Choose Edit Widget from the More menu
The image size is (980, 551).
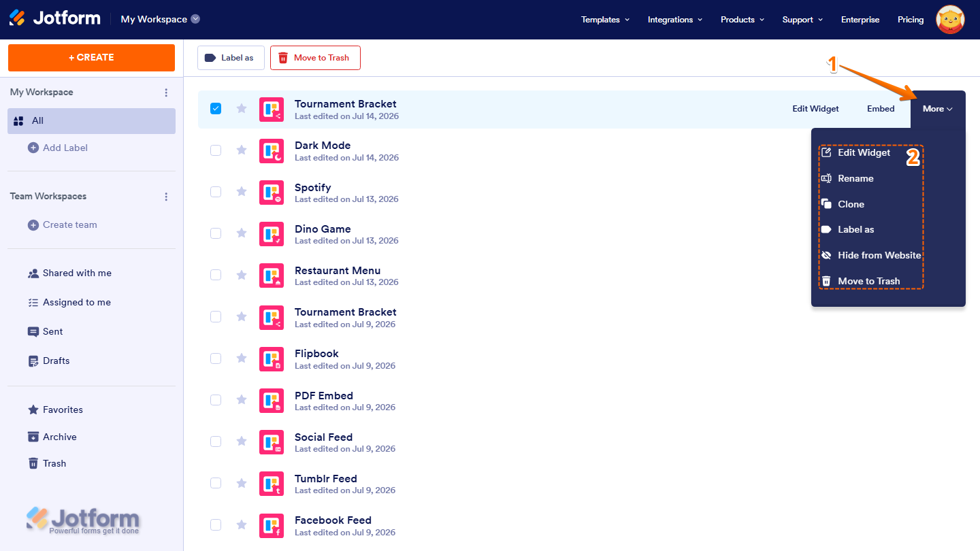[856, 152]
